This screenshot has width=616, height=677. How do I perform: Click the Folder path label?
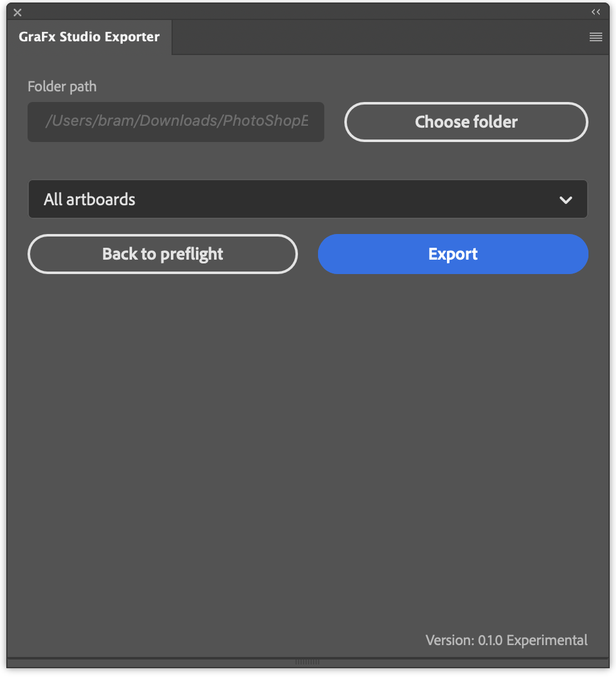[61, 86]
